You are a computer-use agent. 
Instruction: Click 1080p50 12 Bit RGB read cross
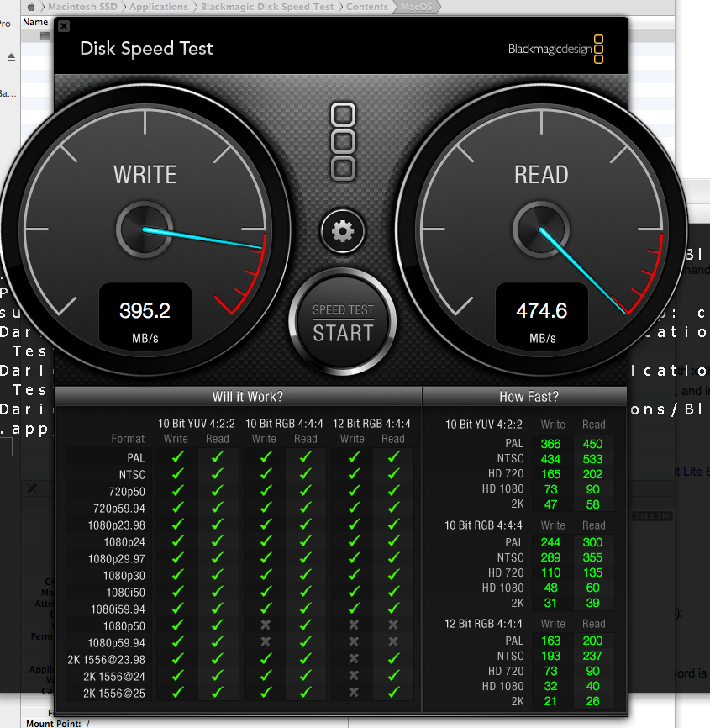393,625
